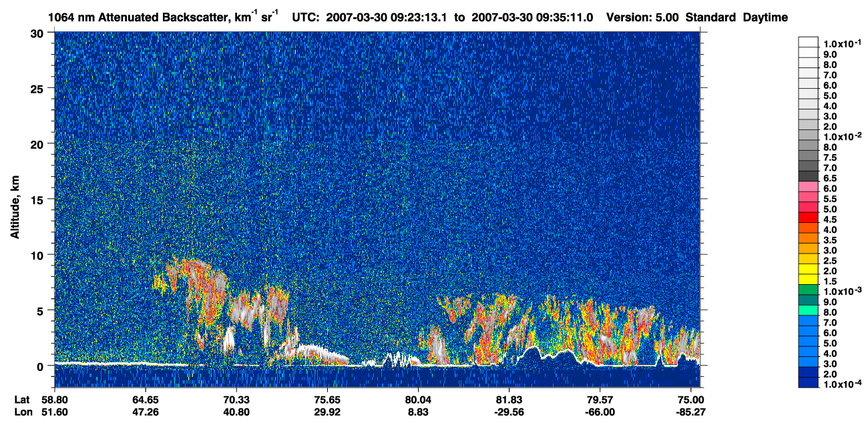Click the '20' altitude tick label
The width and height of the screenshot is (868, 445).
[39, 143]
